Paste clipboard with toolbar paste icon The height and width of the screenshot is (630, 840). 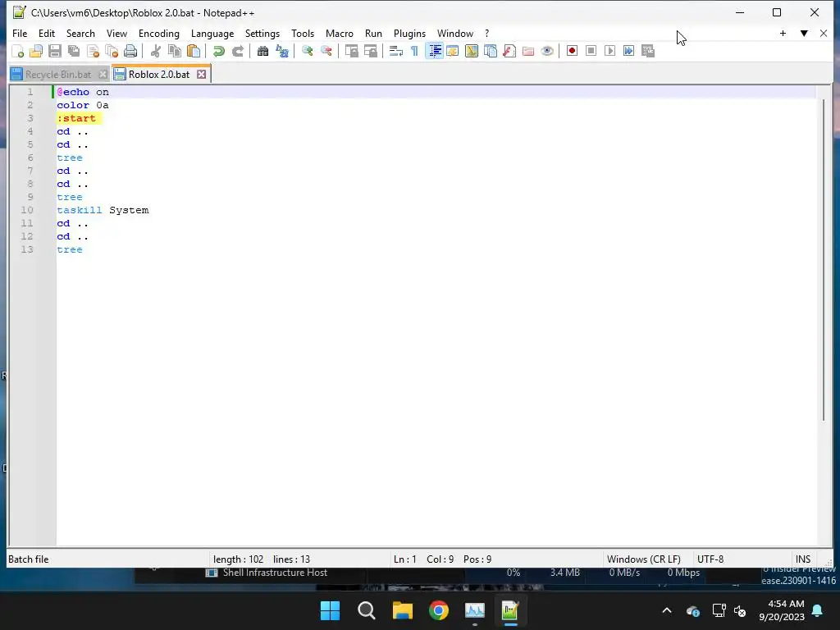coord(194,51)
